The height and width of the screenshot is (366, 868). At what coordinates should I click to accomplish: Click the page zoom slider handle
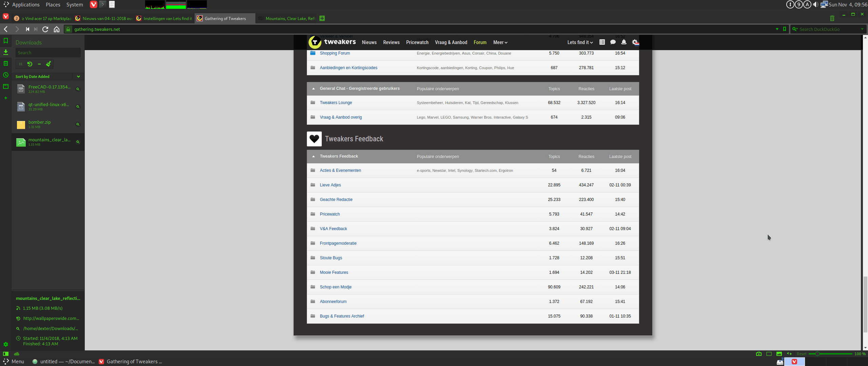[817, 354]
